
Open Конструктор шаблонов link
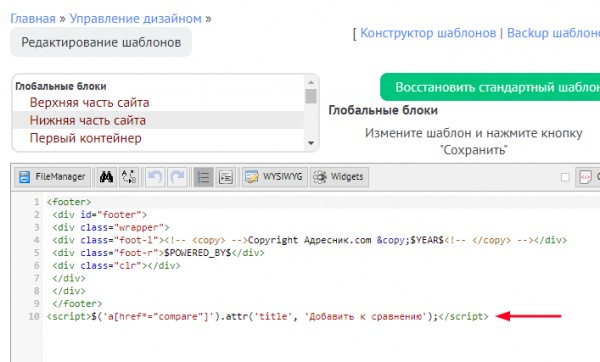428,33
